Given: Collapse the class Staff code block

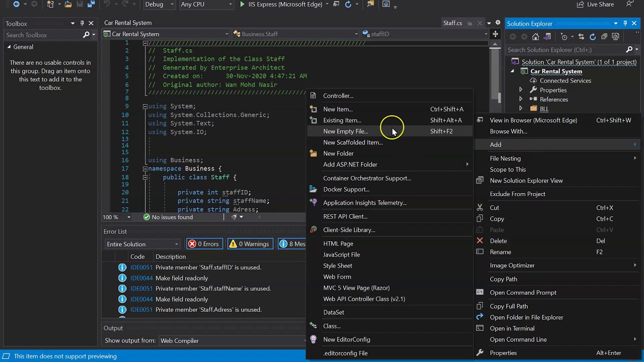Looking at the screenshot, I should 145,177.
